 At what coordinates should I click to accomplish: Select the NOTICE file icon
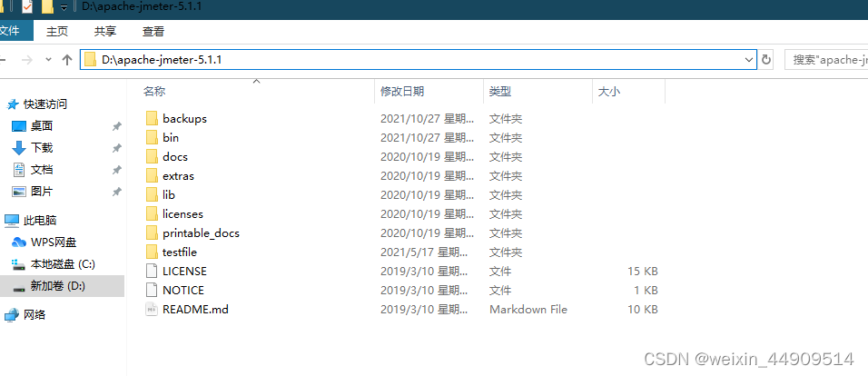coord(152,290)
